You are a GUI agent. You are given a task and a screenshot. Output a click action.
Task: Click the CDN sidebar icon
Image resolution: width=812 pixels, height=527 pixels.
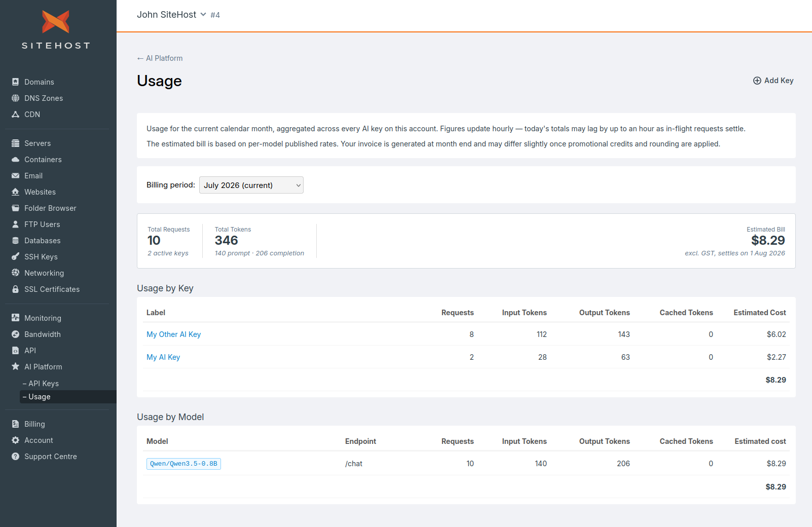pyautogui.click(x=16, y=115)
